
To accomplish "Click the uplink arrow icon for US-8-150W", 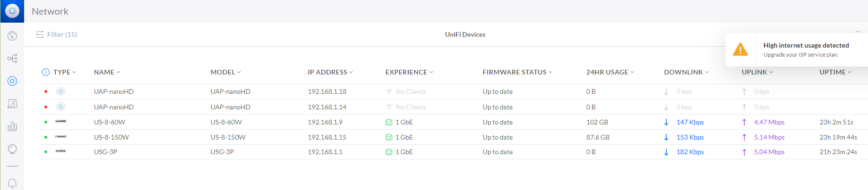I will click(744, 137).
